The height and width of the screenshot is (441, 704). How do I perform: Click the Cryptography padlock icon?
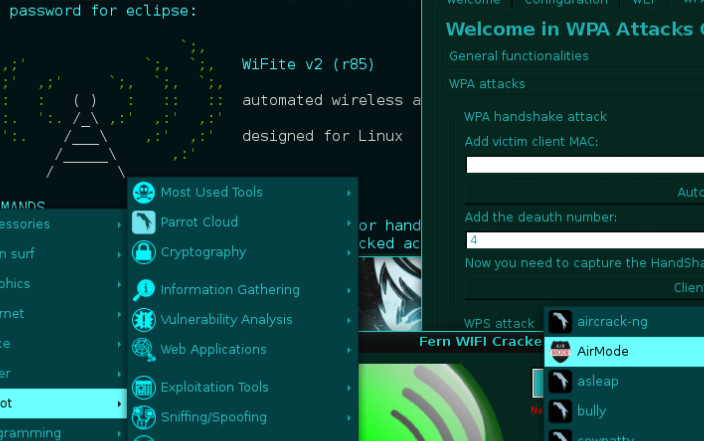[x=144, y=252]
